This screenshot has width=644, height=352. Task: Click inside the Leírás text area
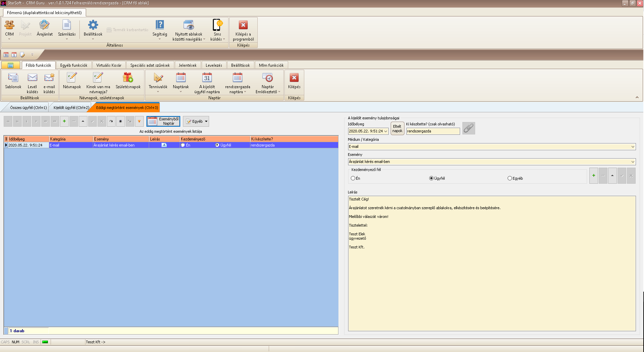(x=492, y=263)
